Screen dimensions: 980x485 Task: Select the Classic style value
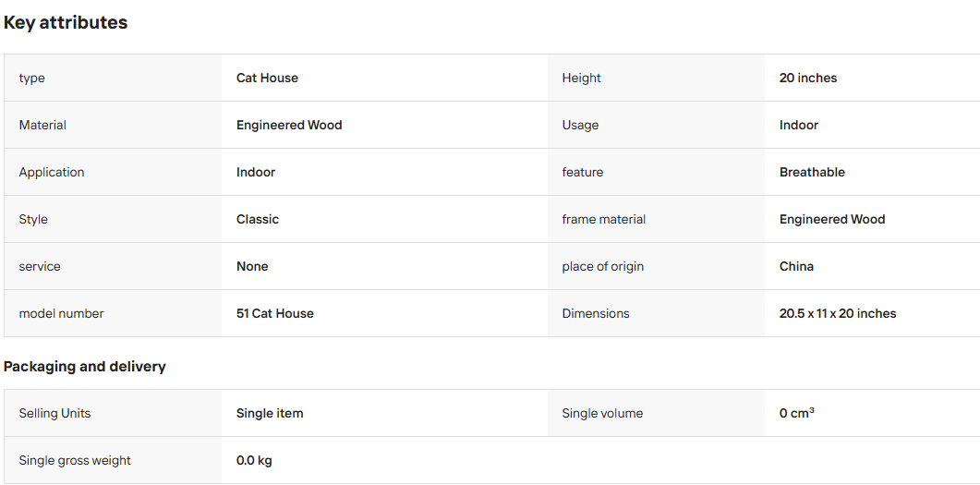(258, 219)
